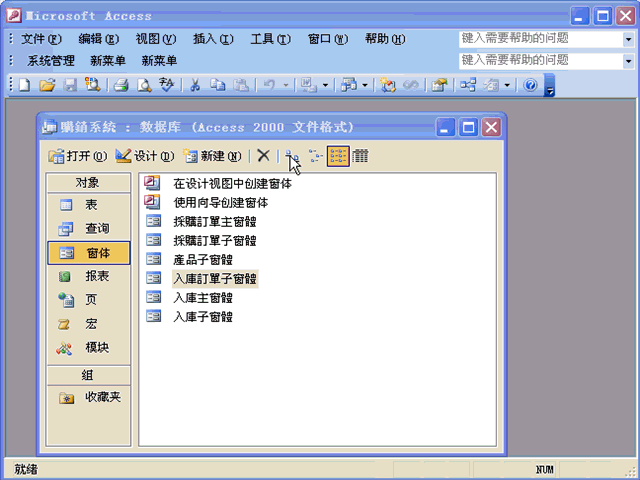
Task: Open the Relationships toolbar icon
Action: click(x=468, y=85)
